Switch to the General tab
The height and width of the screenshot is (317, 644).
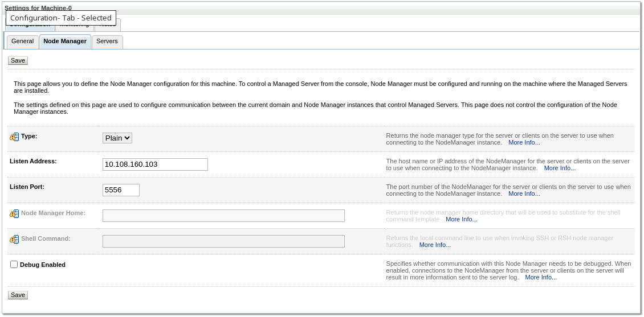[x=23, y=42]
